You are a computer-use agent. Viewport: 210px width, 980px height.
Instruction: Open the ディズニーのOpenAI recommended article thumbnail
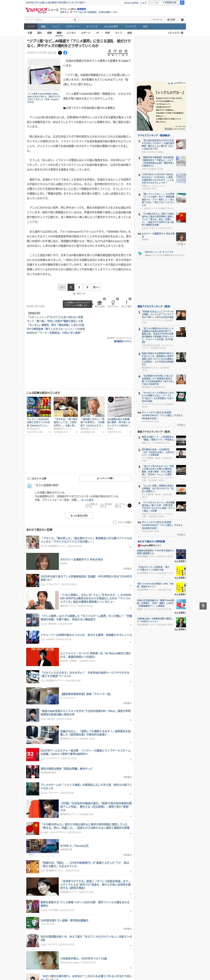click(x=39, y=407)
